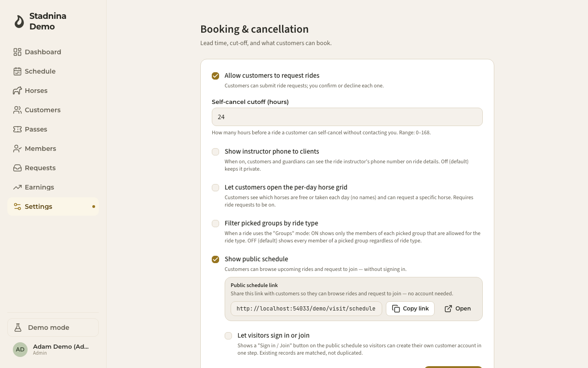Click the Demo mode flask icon
This screenshot has width=588, height=368.
18,328
